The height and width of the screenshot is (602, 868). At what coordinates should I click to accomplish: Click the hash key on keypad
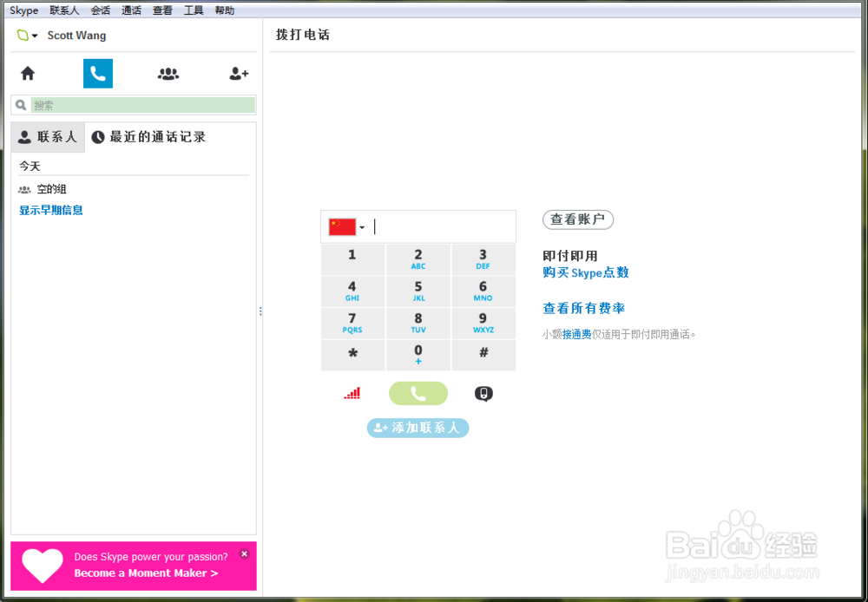[x=483, y=356]
